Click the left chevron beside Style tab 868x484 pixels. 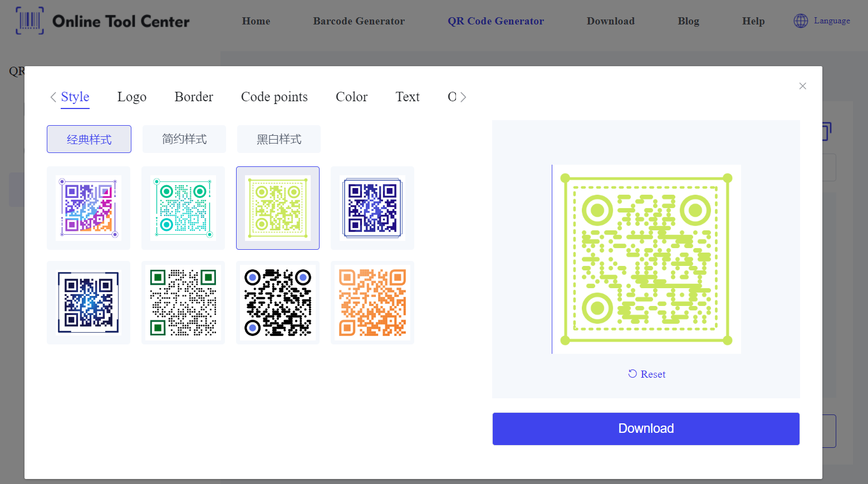point(53,97)
